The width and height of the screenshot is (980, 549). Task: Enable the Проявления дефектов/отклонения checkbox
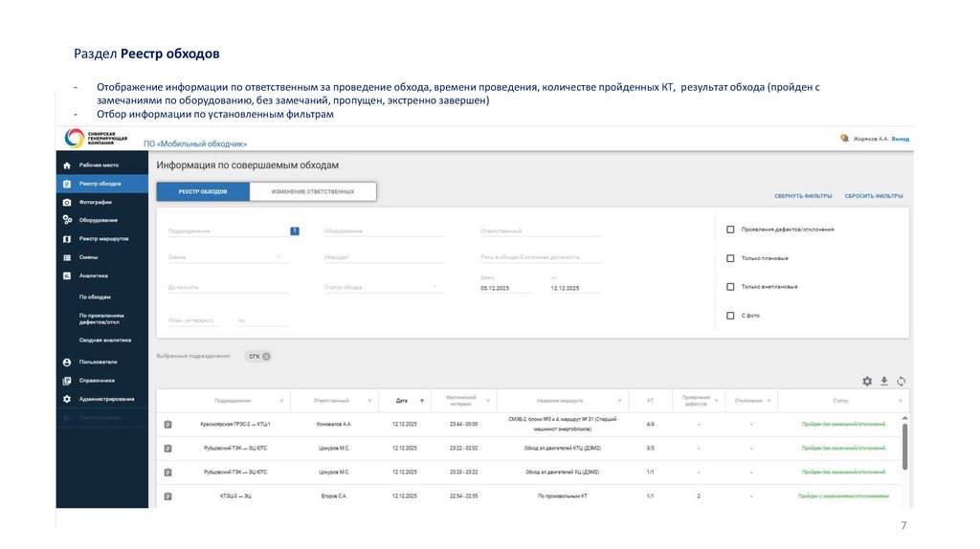pos(730,230)
